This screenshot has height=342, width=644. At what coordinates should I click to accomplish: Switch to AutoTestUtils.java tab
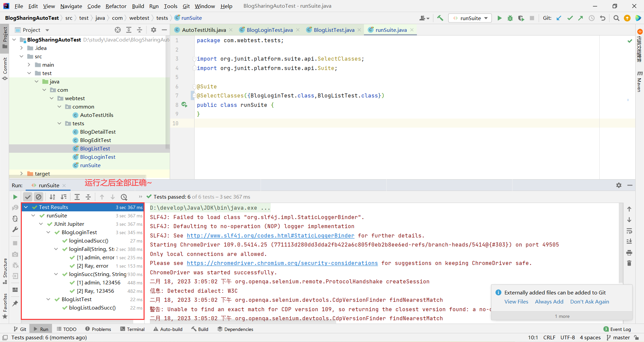pyautogui.click(x=204, y=30)
